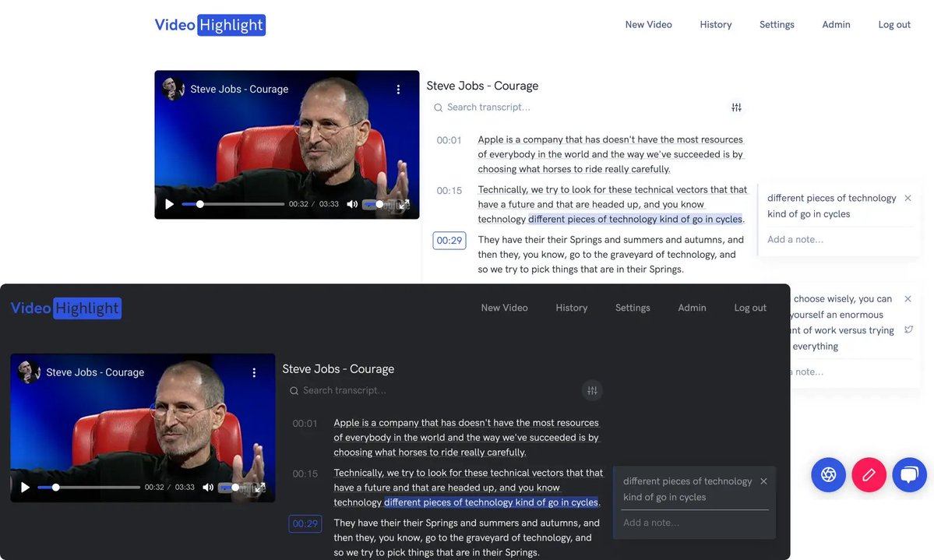Image resolution: width=934 pixels, height=560 pixels.
Task: Click Log out in the top light navigation
Action: (x=893, y=25)
